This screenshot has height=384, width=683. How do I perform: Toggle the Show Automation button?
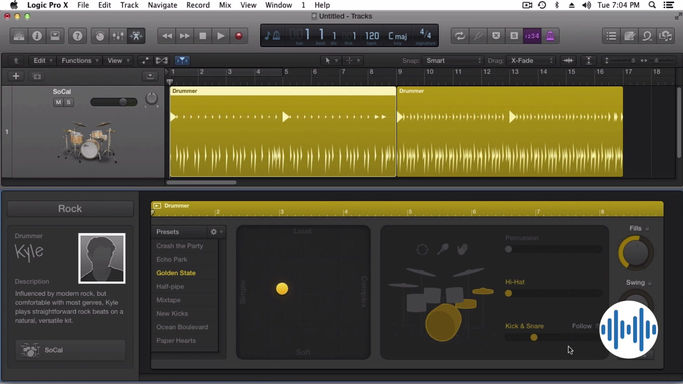pos(145,61)
